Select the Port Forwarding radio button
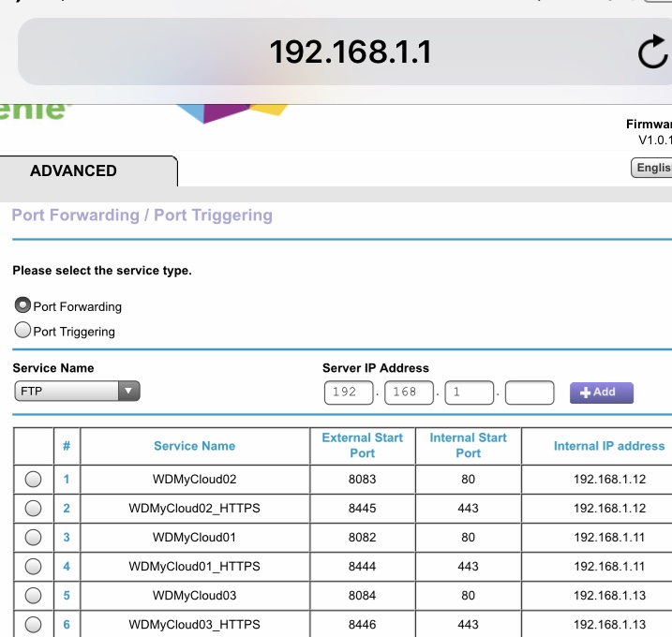This screenshot has height=637, width=672. tap(22, 305)
